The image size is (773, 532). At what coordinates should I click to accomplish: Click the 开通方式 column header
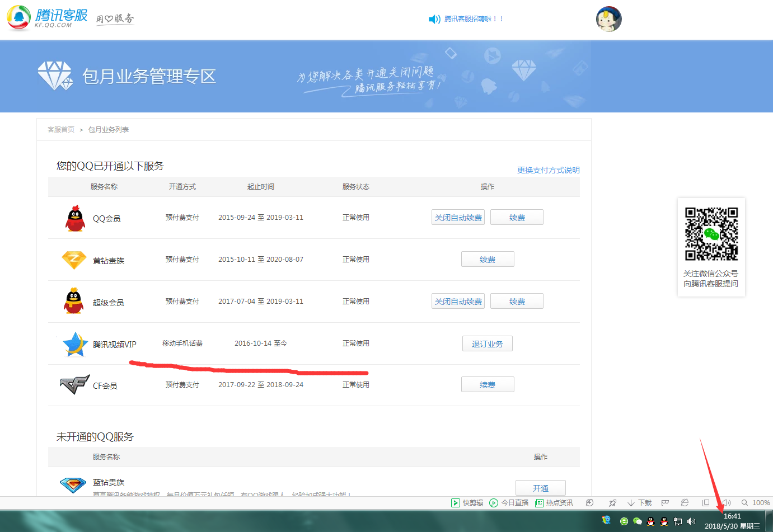click(182, 187)
